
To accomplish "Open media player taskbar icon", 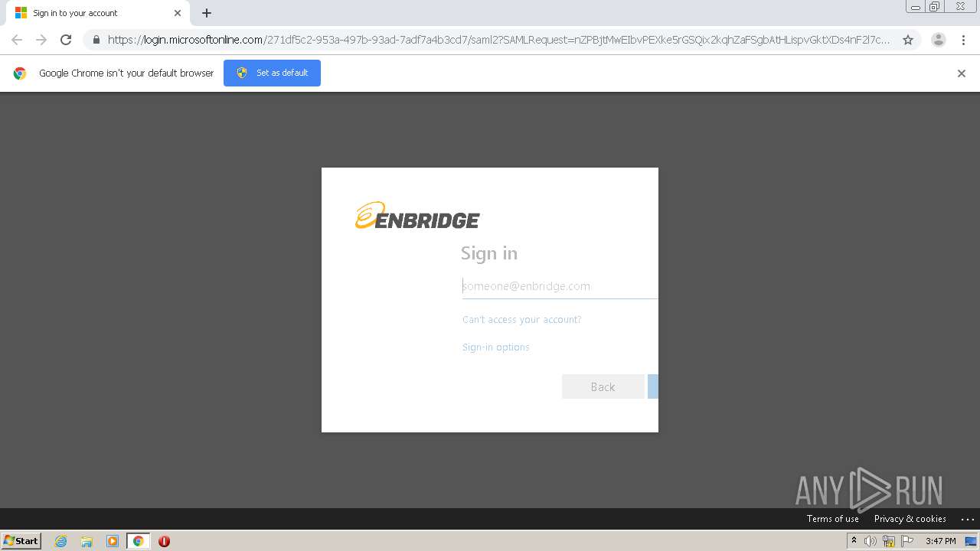I will click(113, 541).
